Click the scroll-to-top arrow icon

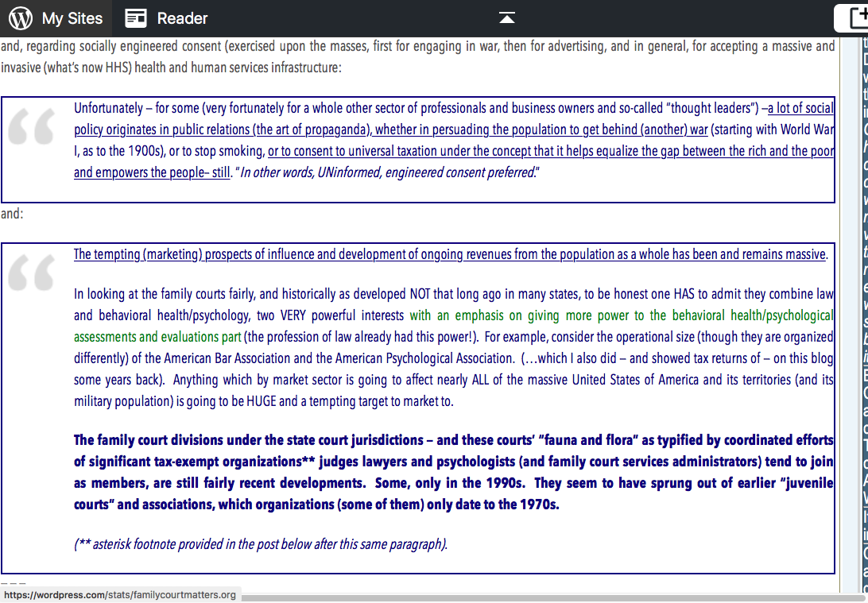pos(506,17)
